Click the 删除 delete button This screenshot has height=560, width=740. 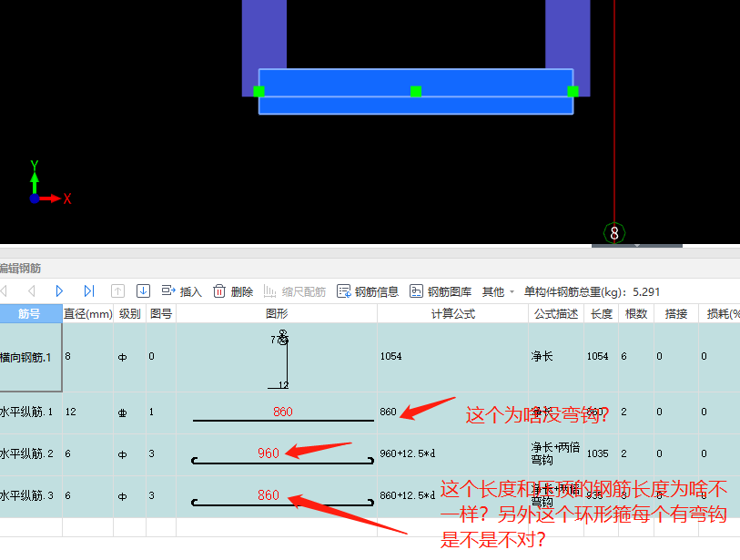[233, 291]
